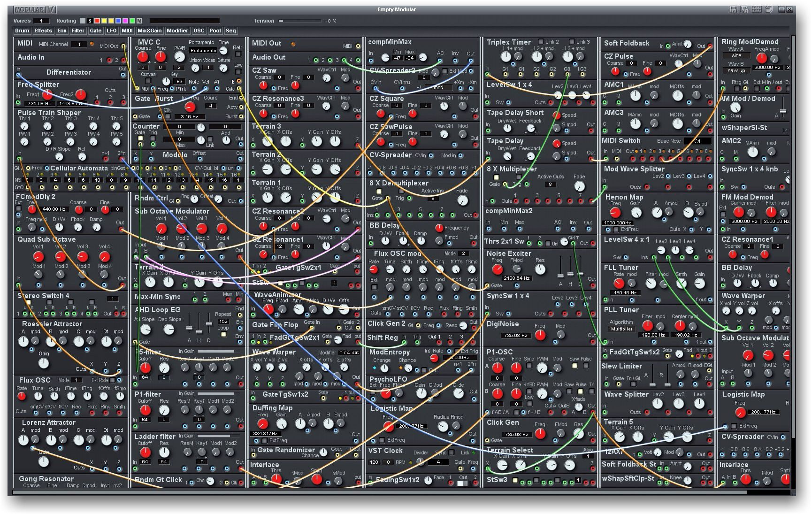Open the keyboard grid icon in title bar
This screenshot has height=514, width=812.
(x=757, y=9)
